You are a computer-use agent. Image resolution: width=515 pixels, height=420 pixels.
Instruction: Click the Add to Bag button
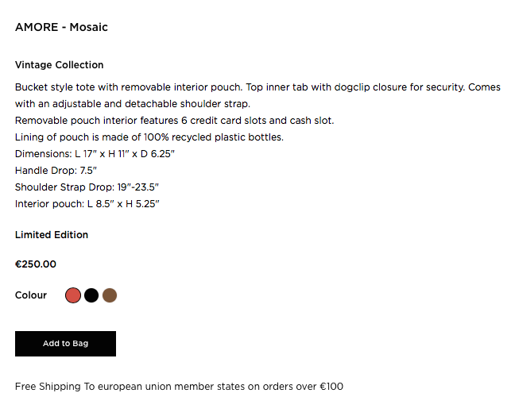click(65, 344)
